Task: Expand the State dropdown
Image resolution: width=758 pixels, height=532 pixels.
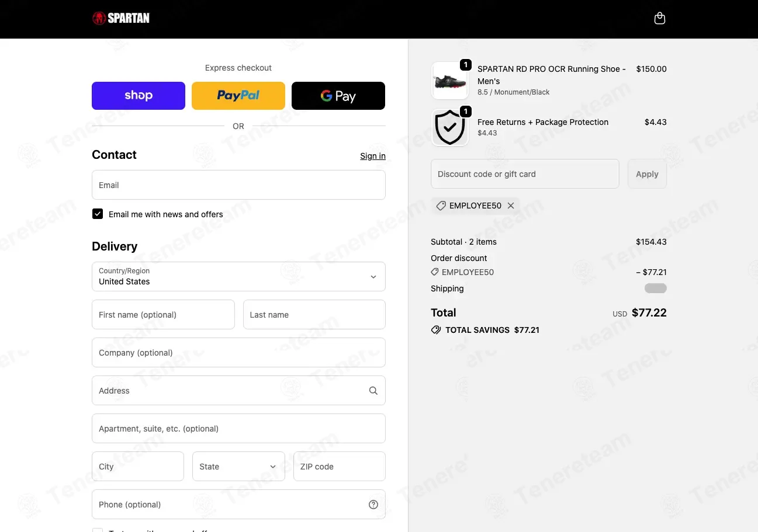Action: pyautogui.click(x=238, y=466)
